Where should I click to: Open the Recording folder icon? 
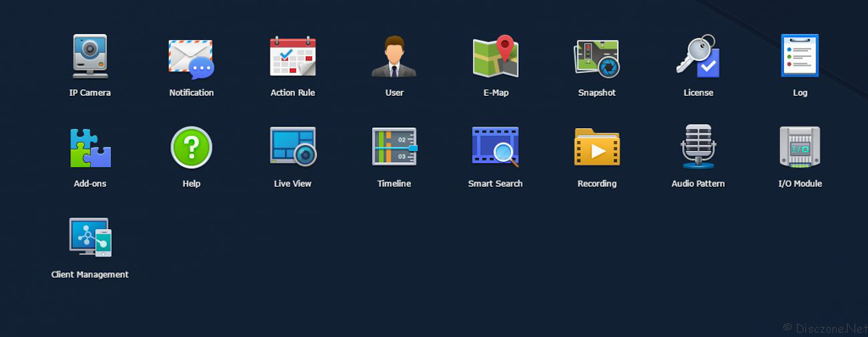(597, 147)
